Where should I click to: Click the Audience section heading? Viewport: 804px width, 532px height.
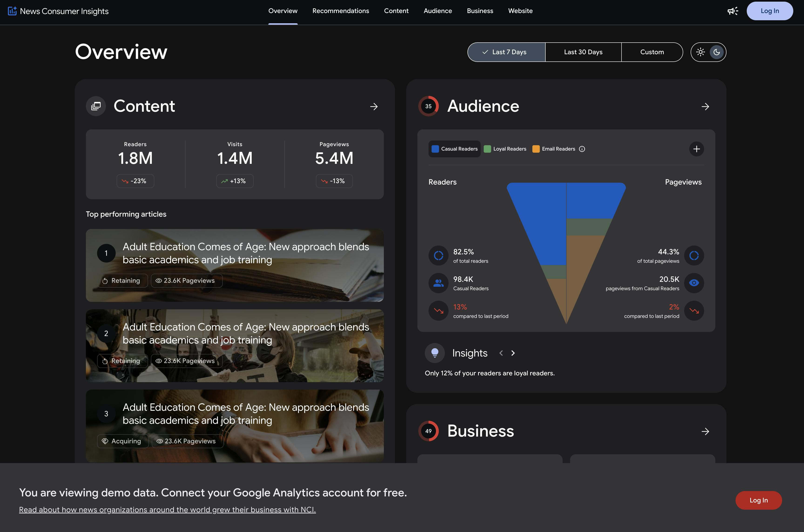tap(483, 106)
